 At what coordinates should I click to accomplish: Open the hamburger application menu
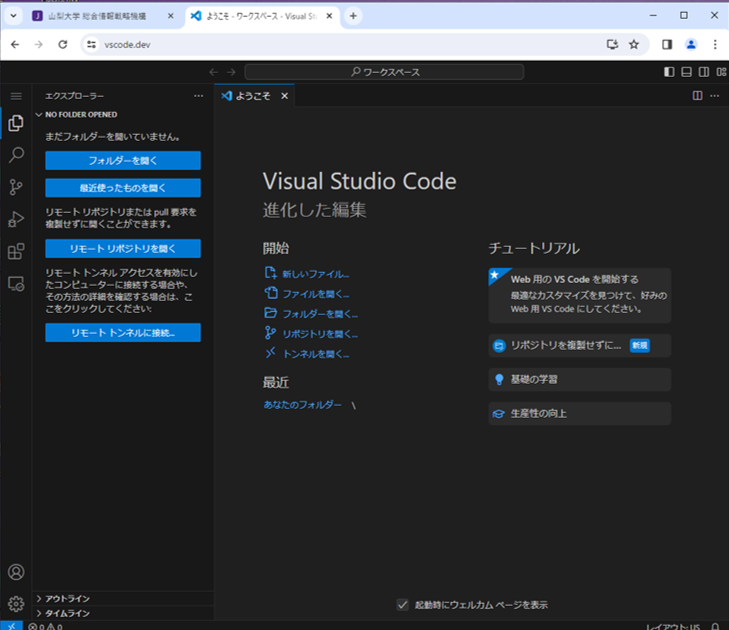point(16,96)
